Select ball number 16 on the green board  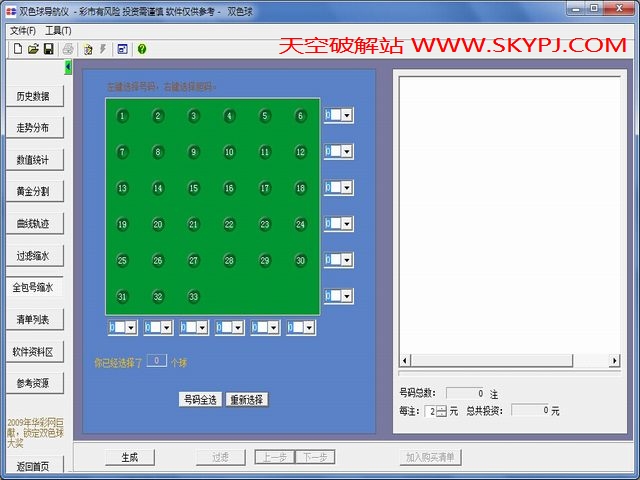point(229,188)
